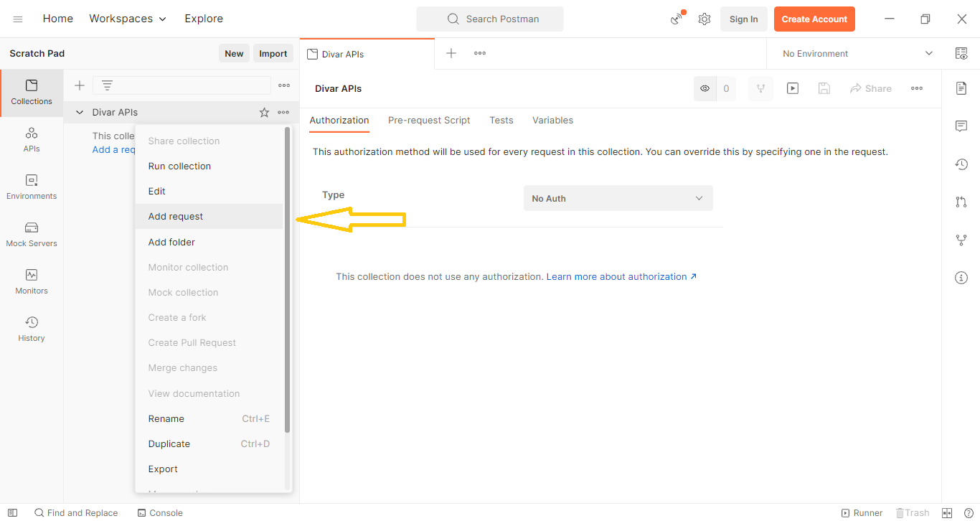This screenshot has height=521, width=980.
Task: Toggle sidebar icon in status bar
Action: (12, 513)
